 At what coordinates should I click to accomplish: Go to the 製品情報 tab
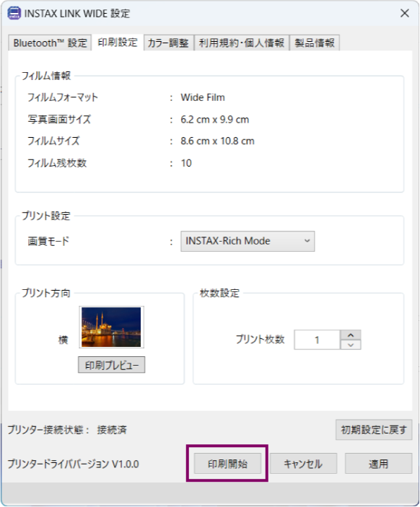click(x=315, y=43)
